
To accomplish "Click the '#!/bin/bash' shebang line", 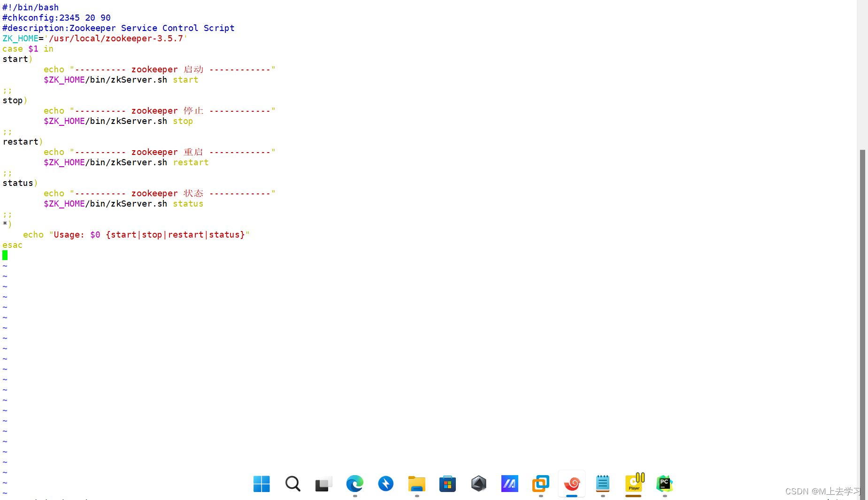I will point(31,8).
